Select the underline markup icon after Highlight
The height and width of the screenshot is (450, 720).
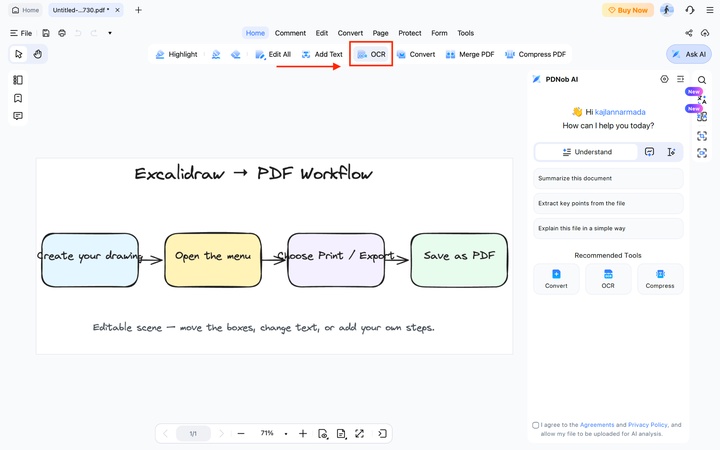point(216,54)
